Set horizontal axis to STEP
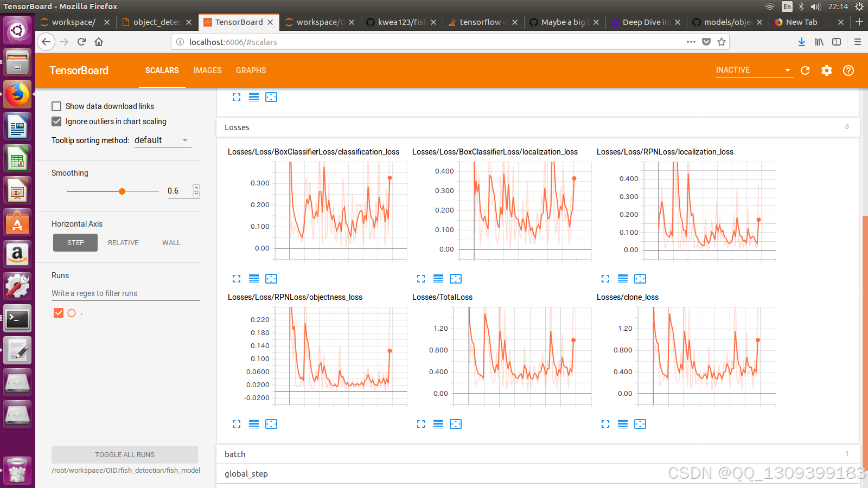This screenshot has width=868, height=488. (x=75, y=243)
